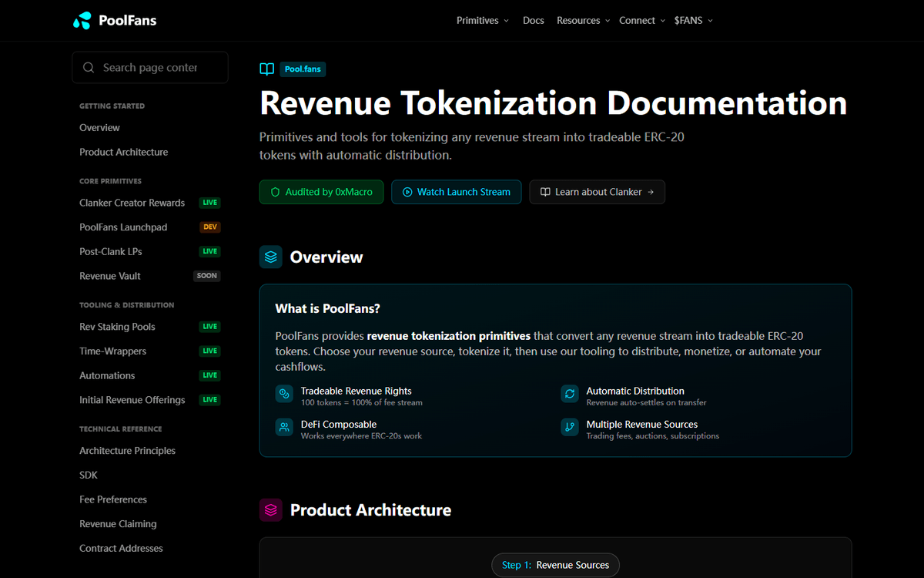Viewport: 924px width, 578px height.
Task: Open the Connect dropdown menu
Action: pyautogui.click(x=642, y=21)
